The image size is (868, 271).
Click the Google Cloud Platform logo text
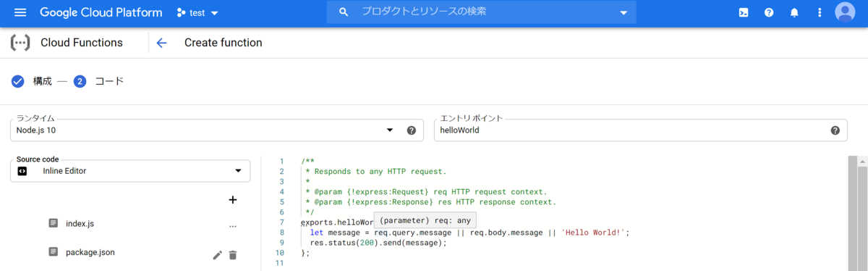pos(101,12)
